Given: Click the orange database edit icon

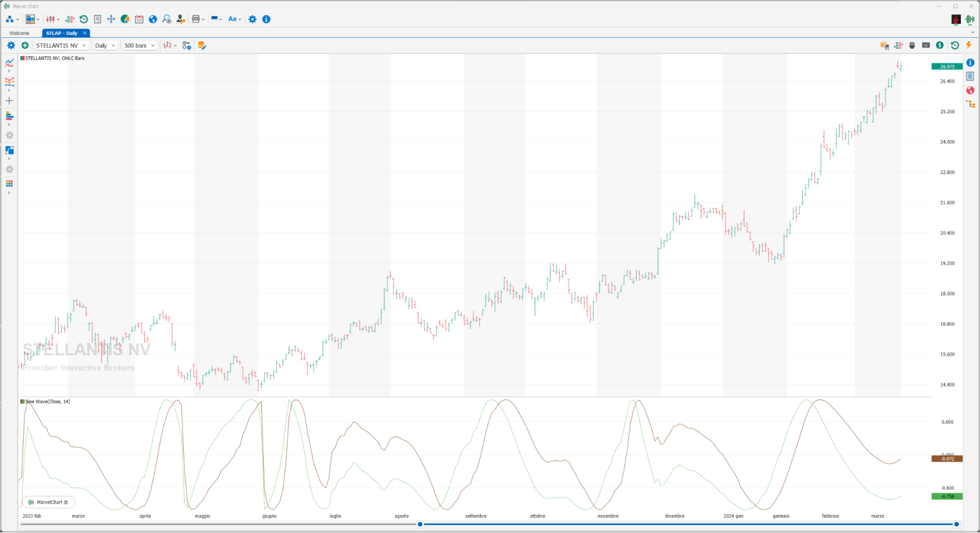Looking at the screenshot, I should pyautogui.click(x=201, y=46).
